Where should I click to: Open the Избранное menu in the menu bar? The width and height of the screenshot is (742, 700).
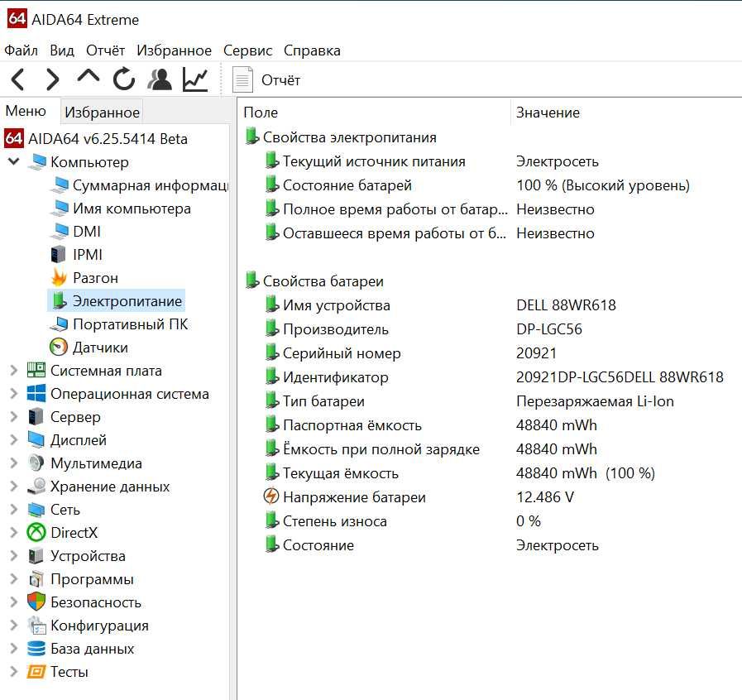175,50
